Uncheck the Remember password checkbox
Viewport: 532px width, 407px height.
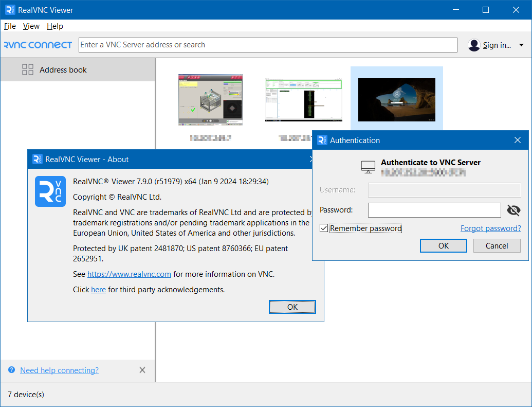[x=324, y=228]
